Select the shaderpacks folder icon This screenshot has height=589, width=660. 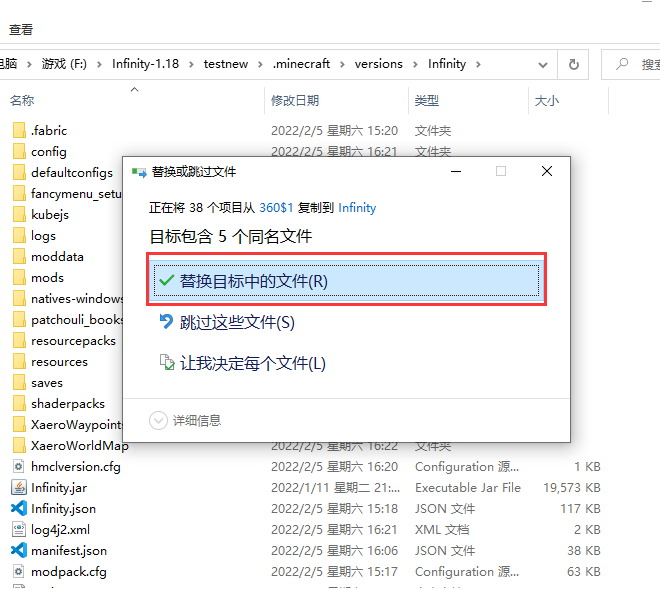[19, 404]
